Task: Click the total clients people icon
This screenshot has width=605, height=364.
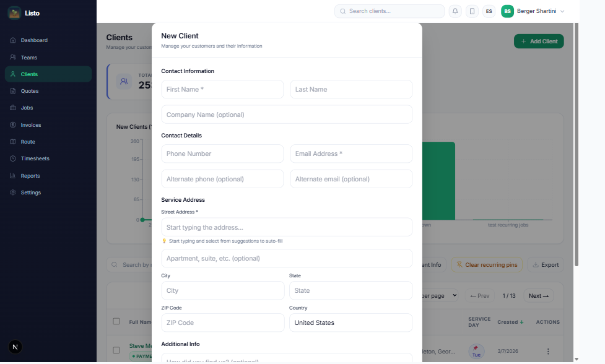Action: tap(124, 81)
